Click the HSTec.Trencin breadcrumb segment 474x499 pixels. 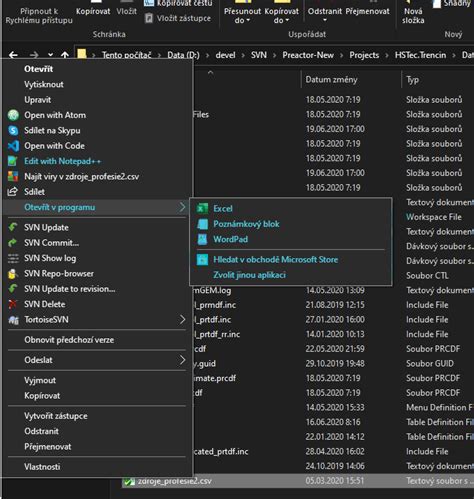pos(420,55)
